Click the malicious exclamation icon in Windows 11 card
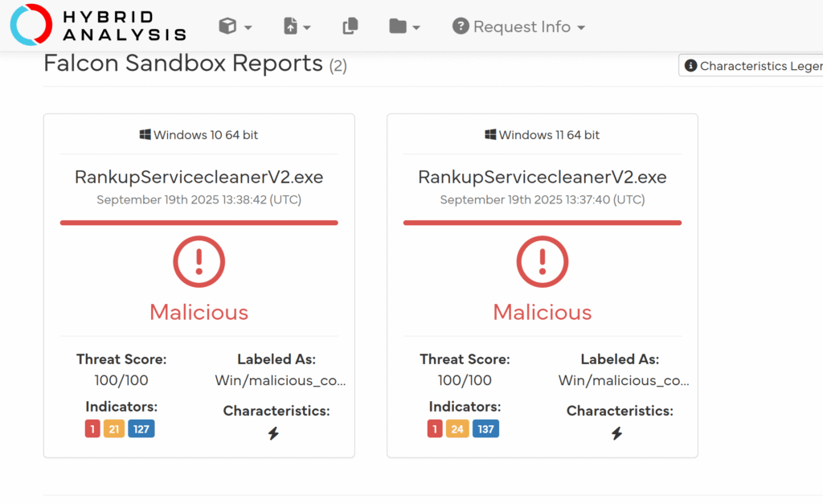 click(543, 261)
